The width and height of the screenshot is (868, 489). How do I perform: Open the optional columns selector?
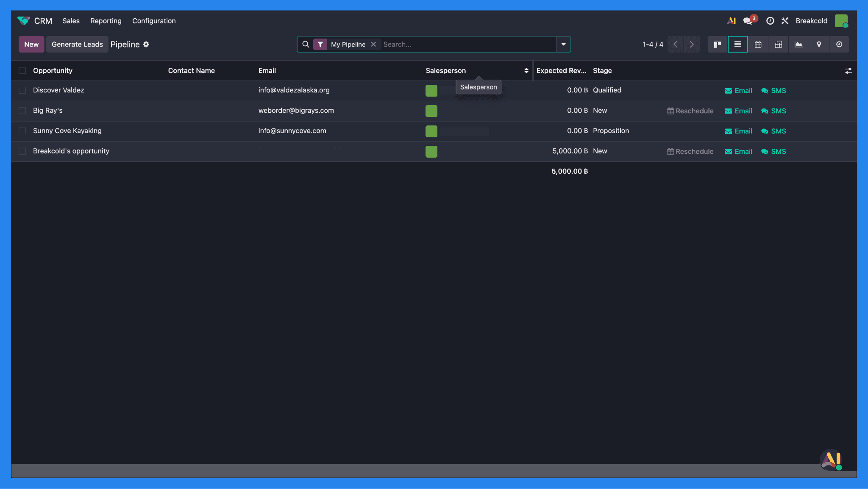pyautogui.click(x=848, y=70)
